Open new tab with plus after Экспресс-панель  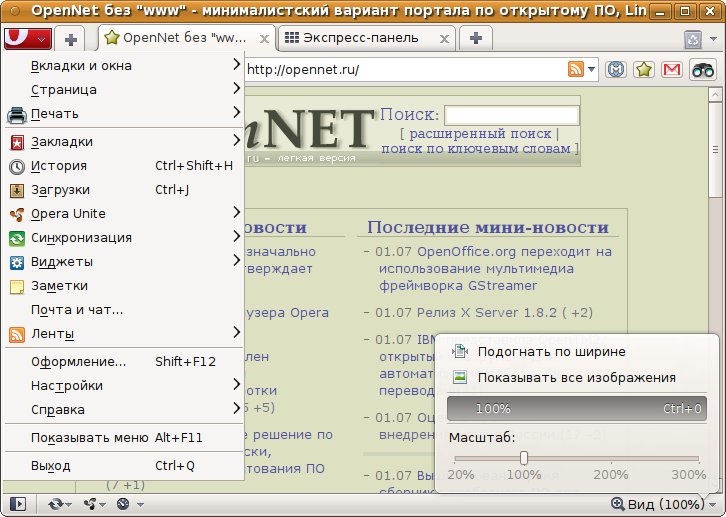(x=476, y=38)
